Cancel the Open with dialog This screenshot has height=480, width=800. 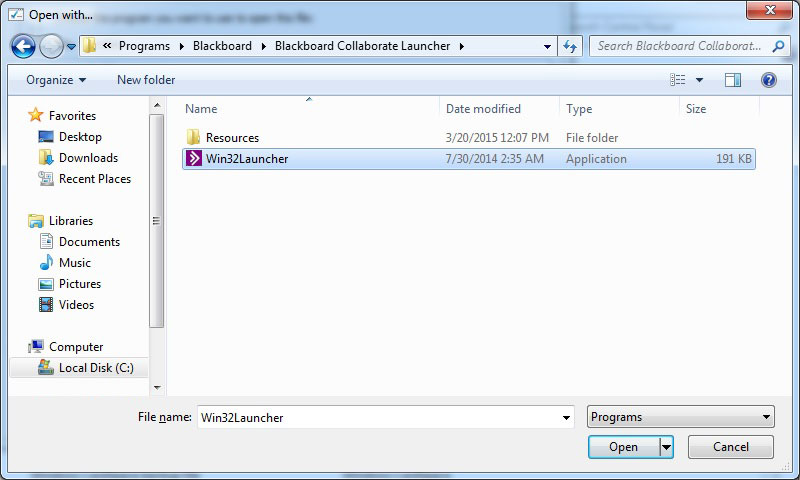pyautogui.click(x=731, y=447)
